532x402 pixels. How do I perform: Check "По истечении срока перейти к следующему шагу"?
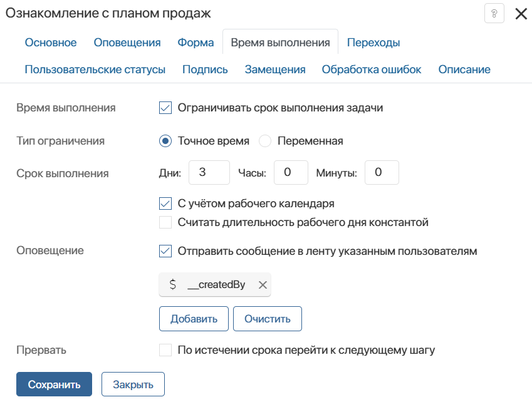pyautogui.click(x=165, y=350)
